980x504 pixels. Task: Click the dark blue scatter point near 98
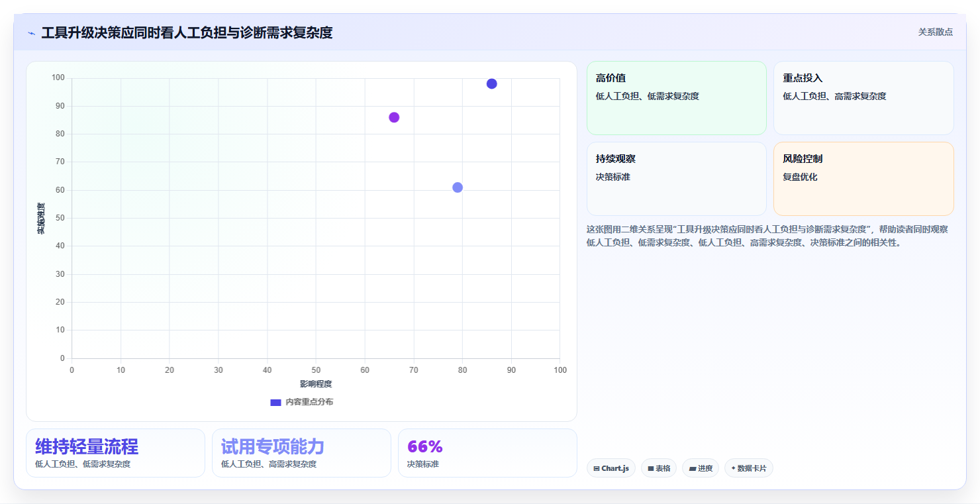(x=491, y=83)
